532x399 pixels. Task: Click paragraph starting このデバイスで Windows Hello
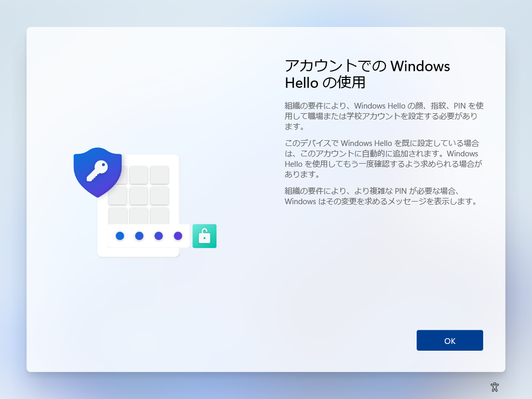click(x=383, y=159)
